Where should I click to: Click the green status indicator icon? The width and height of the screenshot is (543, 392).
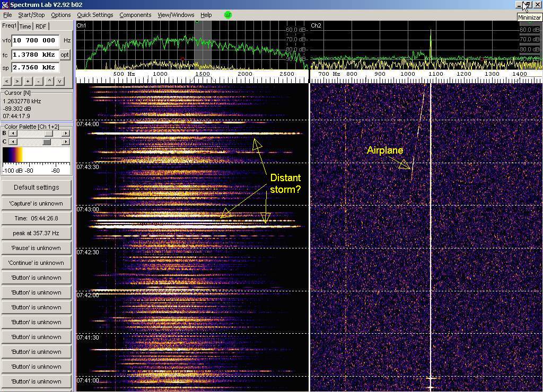tap(228, 15)
